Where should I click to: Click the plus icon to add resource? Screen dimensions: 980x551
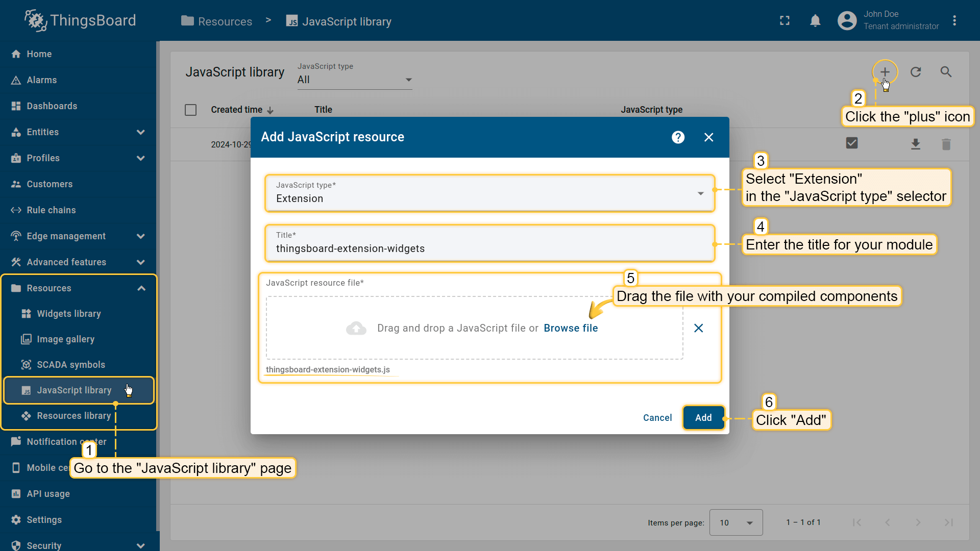885,72
